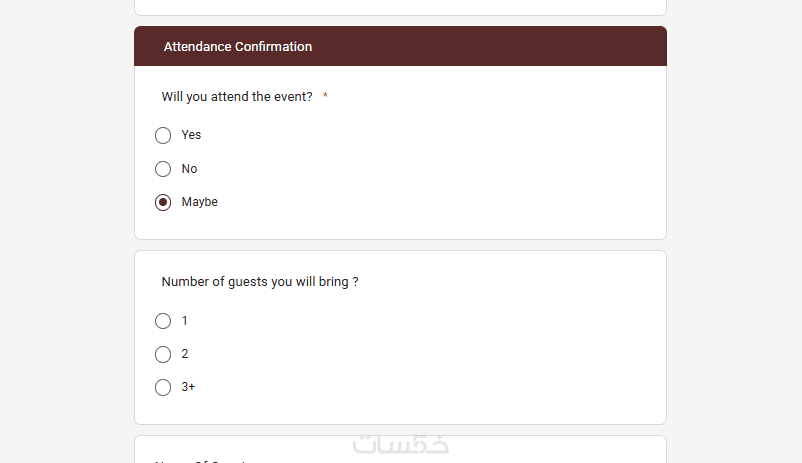Click the '2' guest option label
The height and width of the screenshot is (463, 802).
pos(185,354)
